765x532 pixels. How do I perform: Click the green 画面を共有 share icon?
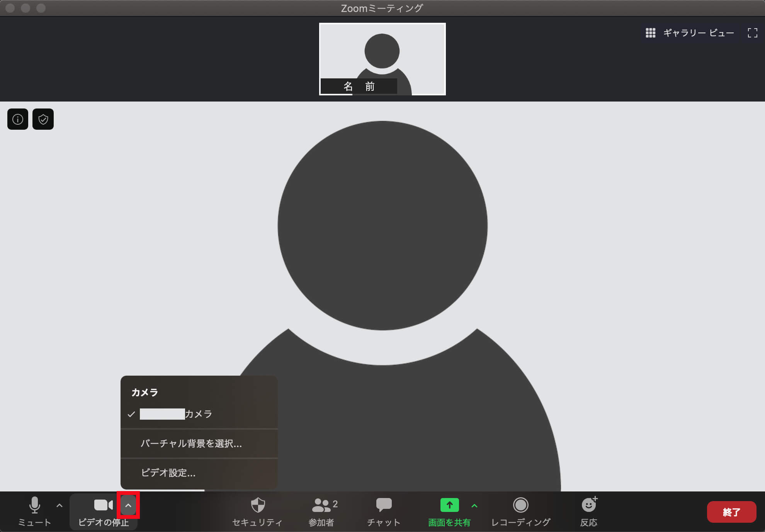[x=449, y=505]
